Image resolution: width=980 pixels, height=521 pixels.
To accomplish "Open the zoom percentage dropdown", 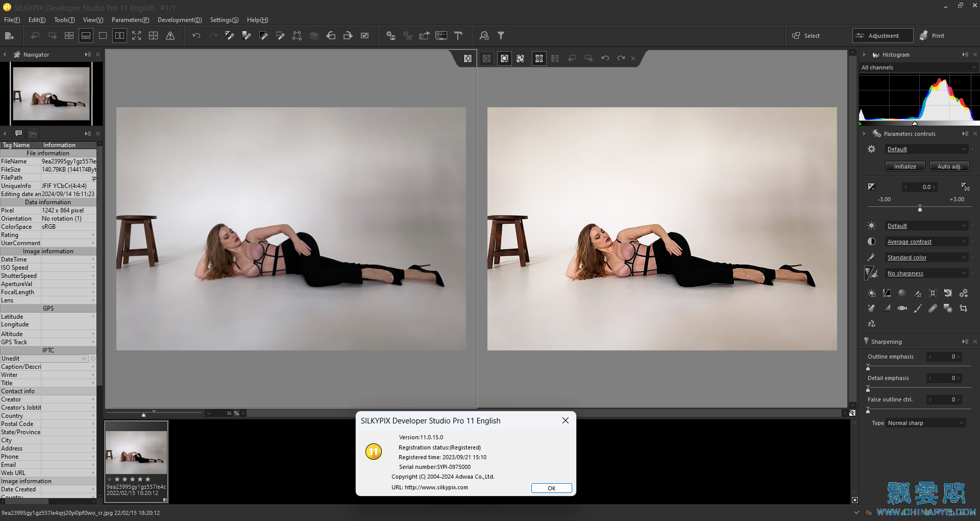I will click(x=209, y=413).
